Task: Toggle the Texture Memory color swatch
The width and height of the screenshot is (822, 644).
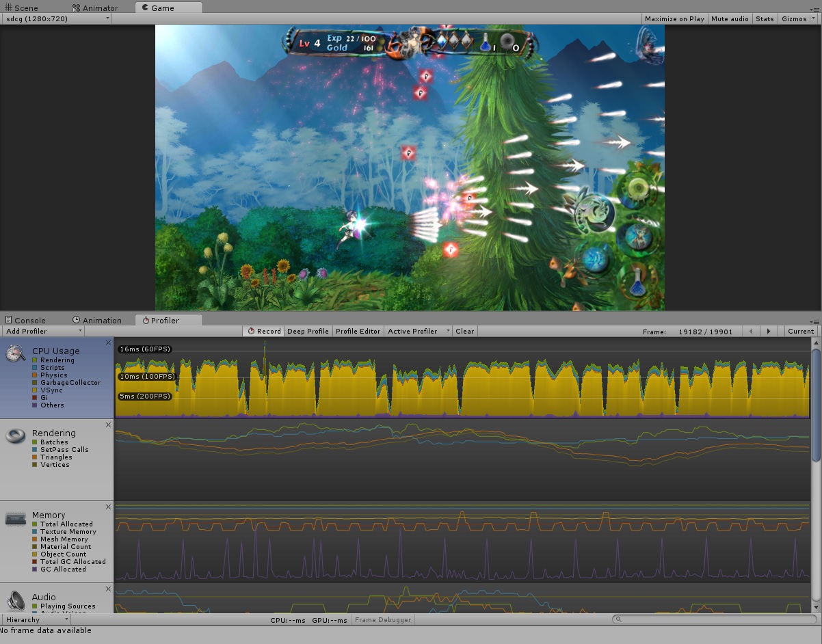Action: tap(35, 532)
